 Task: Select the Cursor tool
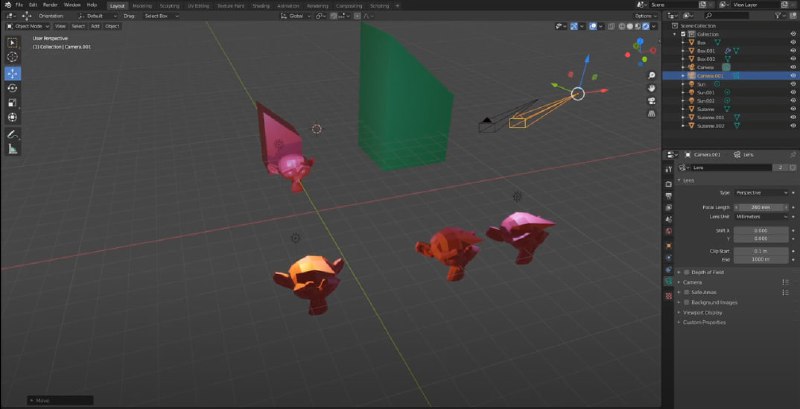pos(13,57)
